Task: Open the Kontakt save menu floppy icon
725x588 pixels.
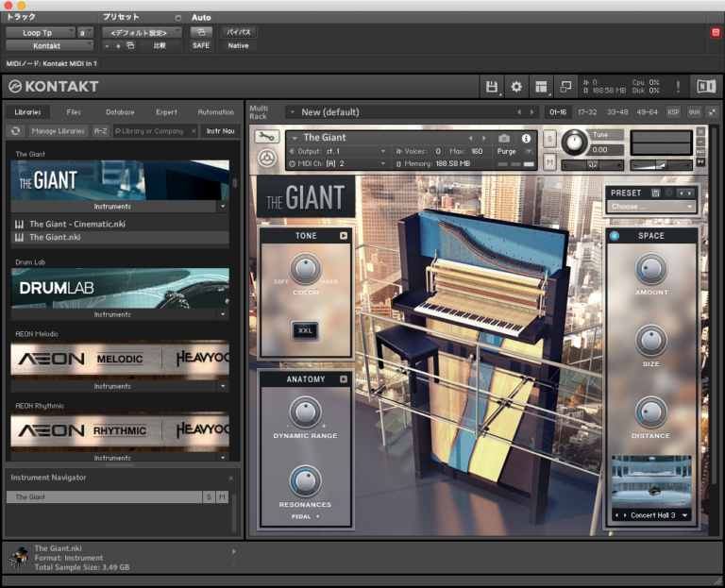Action: click(492, 87)
